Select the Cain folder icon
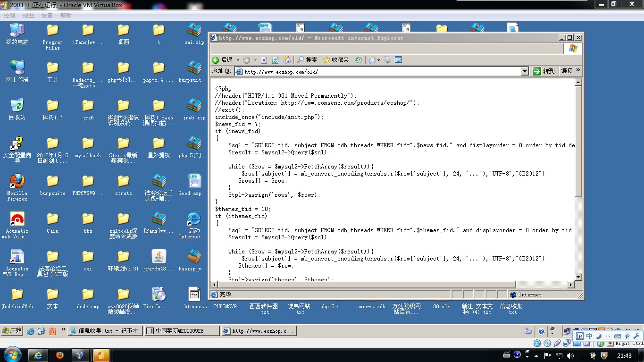 [53, 223]
